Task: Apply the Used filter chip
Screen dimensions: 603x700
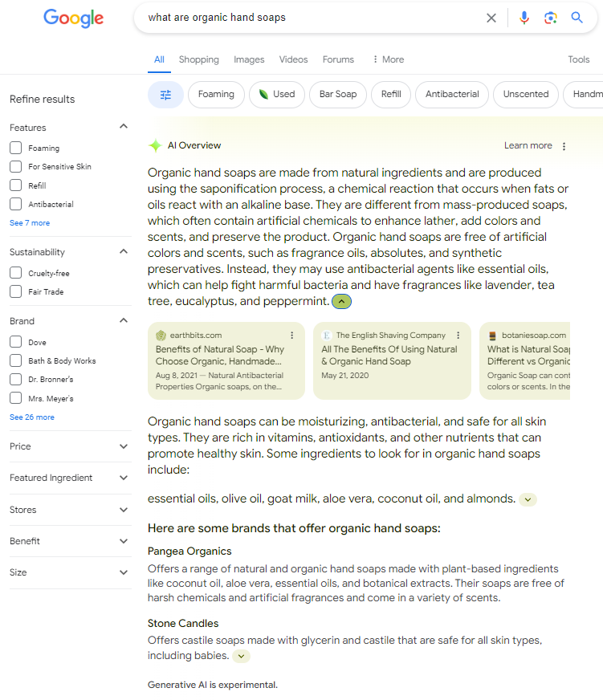Action: click(277, 95)
